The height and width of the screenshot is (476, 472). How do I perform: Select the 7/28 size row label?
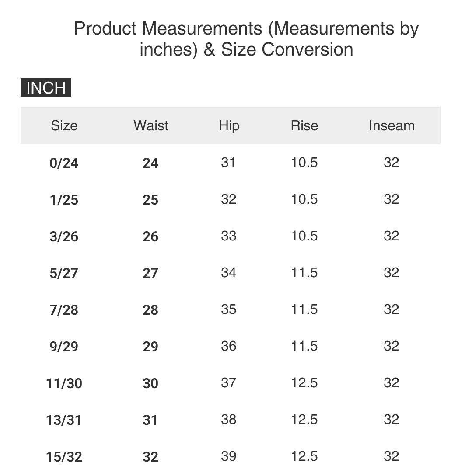click(64, 310)
